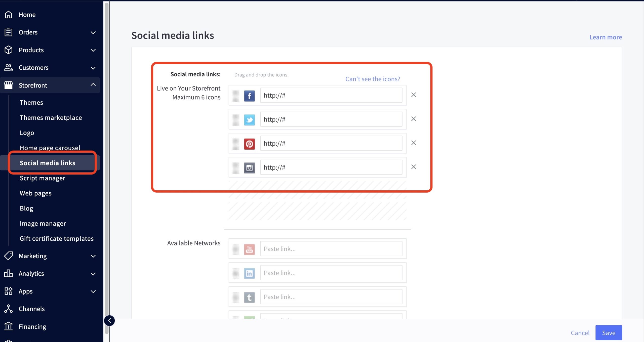Remove the Facebook link with its X
This screenshot has width=644, height=342.
pos(413,95)
